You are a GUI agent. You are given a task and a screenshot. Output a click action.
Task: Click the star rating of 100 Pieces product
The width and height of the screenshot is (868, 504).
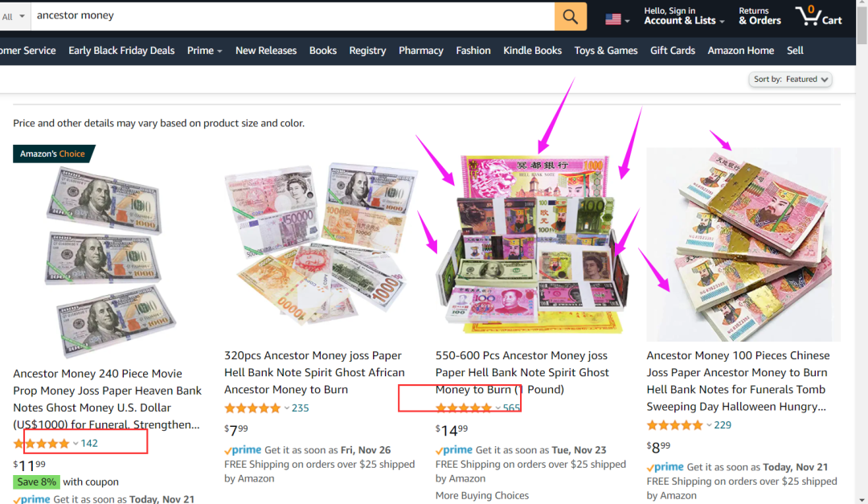[675, 425]
